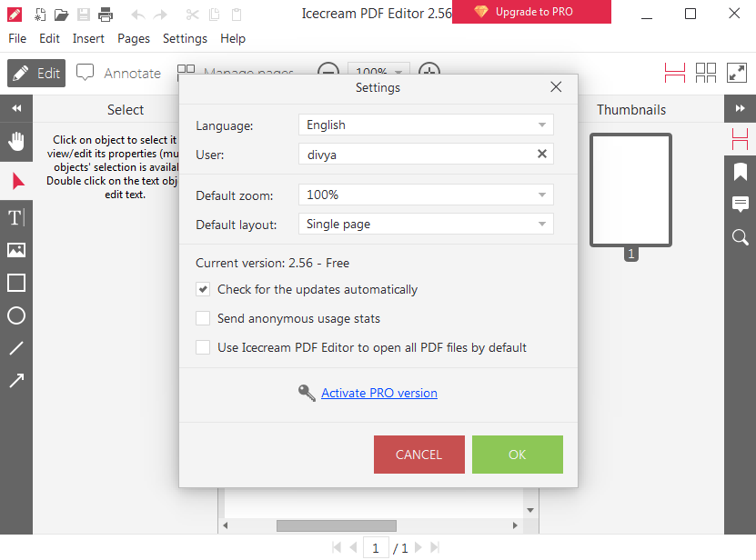This screenshot has width=756, height=560.
Task: Confirm settings with the OK button
Action: tap(518, 455)
